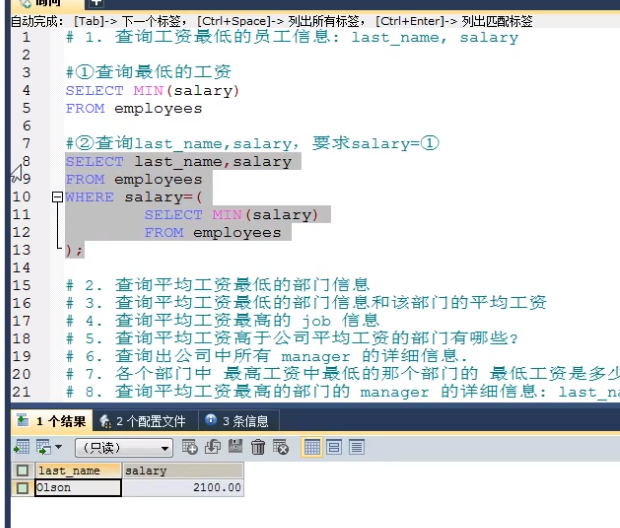Switch to form view mode
This screenshot has width=620, height=528.
(x=334, y=447)
